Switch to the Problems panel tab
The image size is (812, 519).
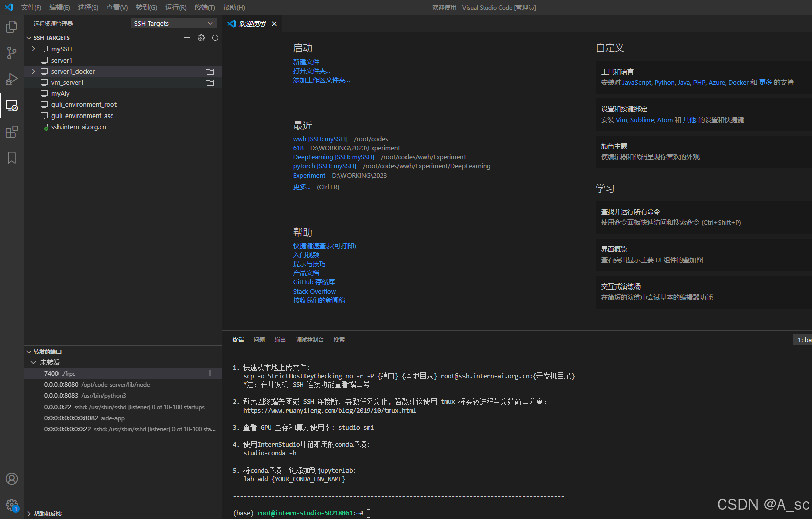point(259,340)
